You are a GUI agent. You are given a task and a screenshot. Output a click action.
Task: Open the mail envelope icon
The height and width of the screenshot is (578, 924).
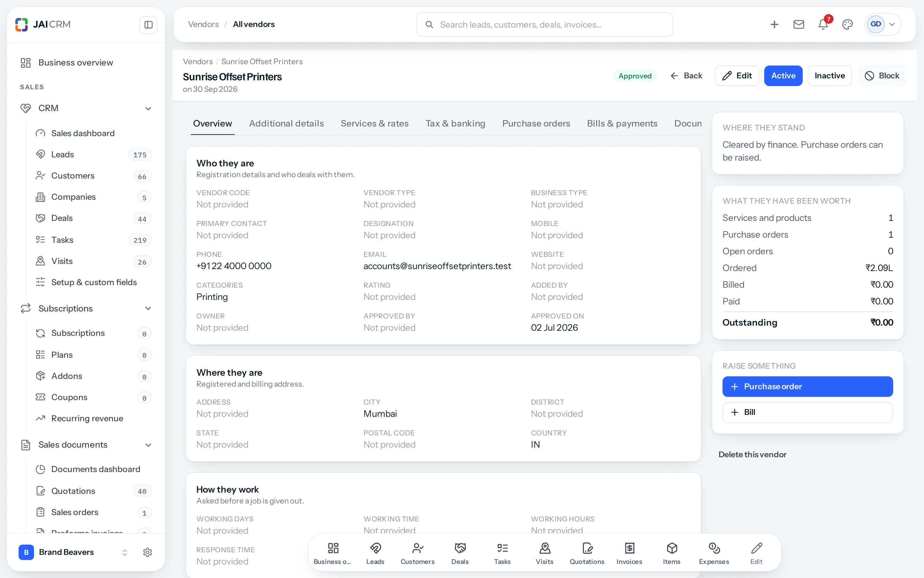[x=799, y=24]
